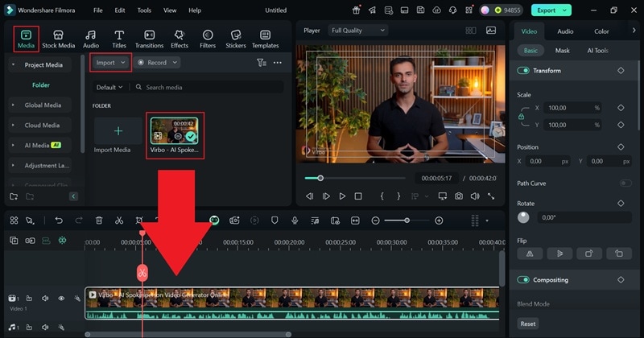The height and width of the screenshot is (338, 644).
Task: Expand the Global Media tree item
Action: 13,105
